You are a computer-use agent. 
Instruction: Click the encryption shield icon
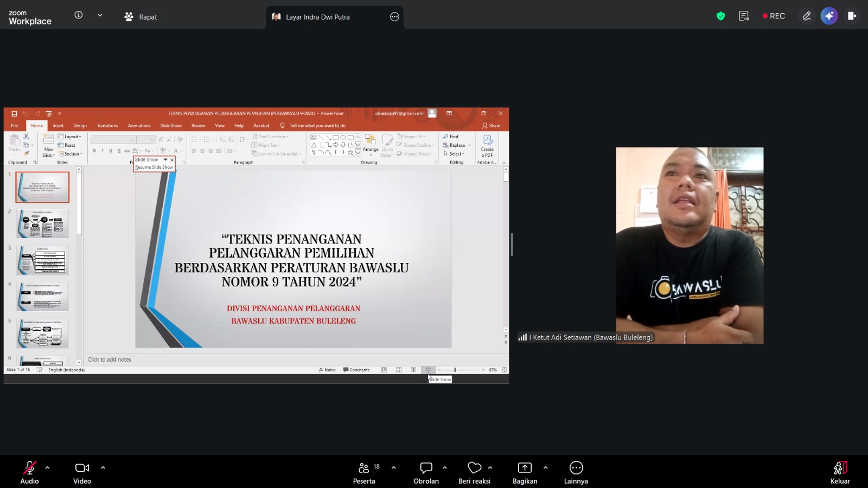coord(720,16)
